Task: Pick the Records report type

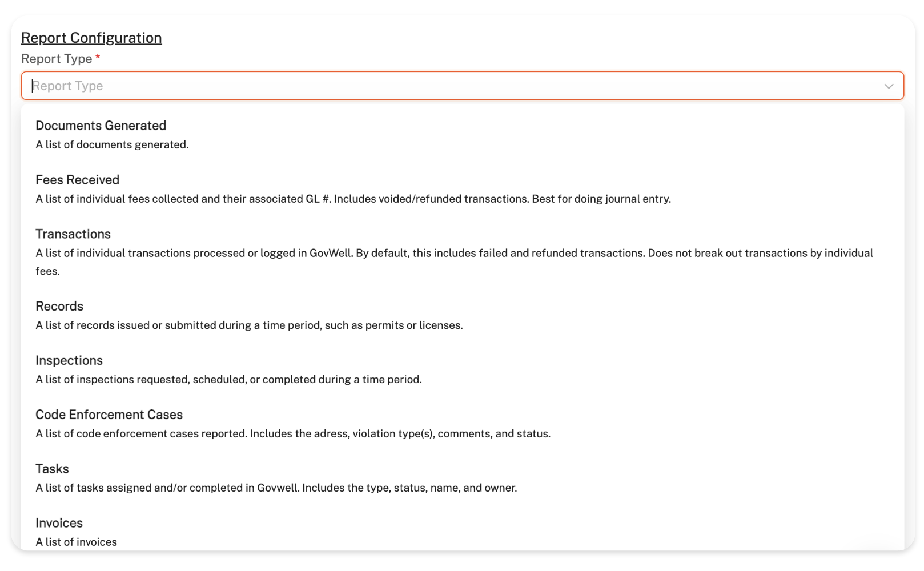Action: (59, 306)
